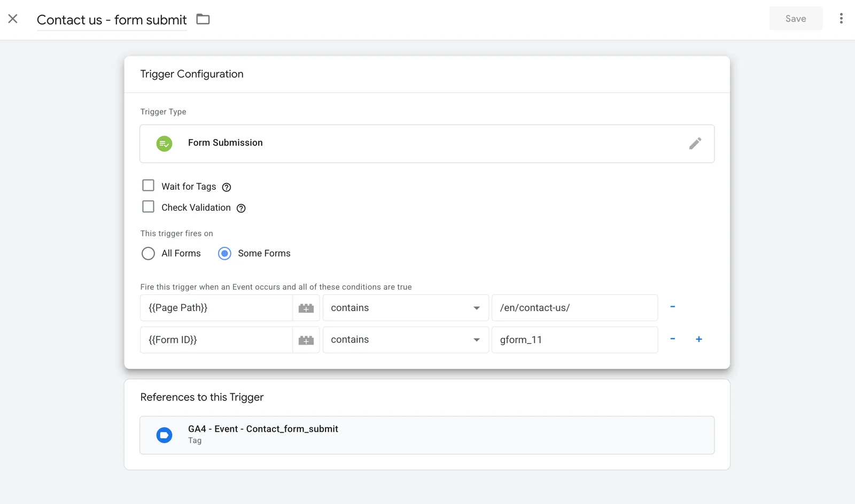This screenshot has height=504, width=855.
Task: Open the three-dot more options menu
Action: pyautogui.click(x=841, y=19)
